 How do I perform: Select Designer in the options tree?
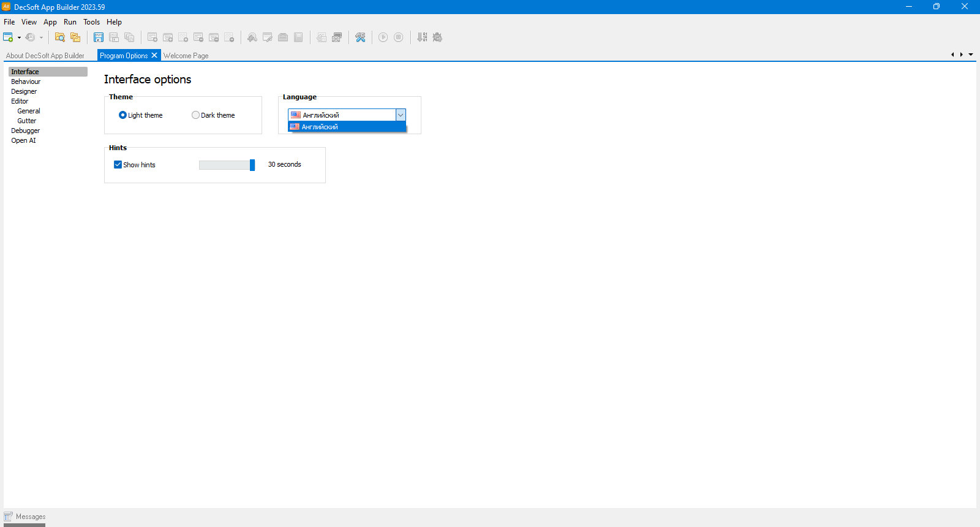[24, 91]
